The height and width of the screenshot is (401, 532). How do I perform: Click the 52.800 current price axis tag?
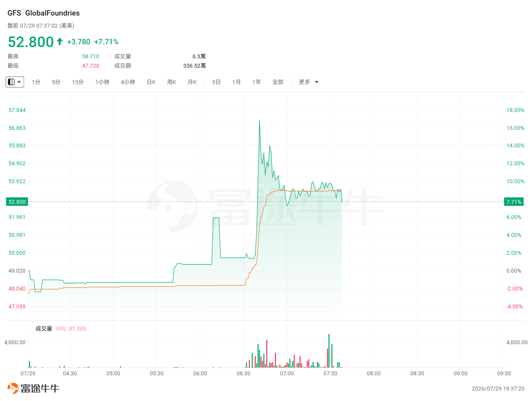[17, 202]
